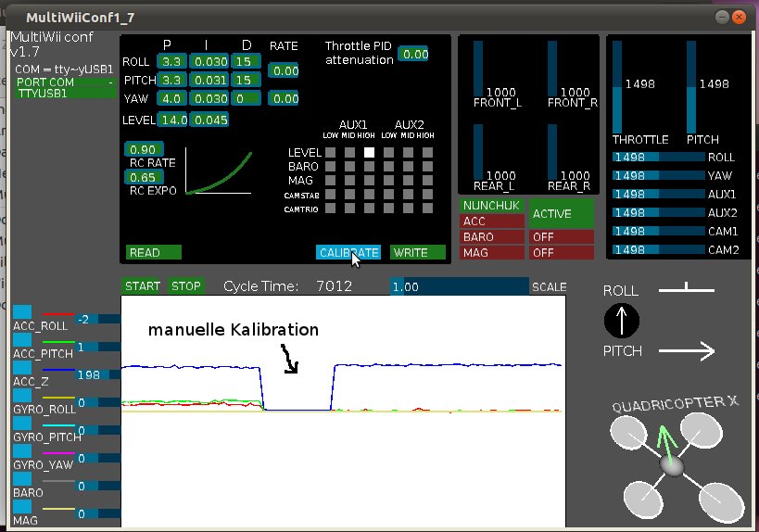The image size is (759, 532).
Task: Stop the sensor graph with STOP
Action: click(x=185, y=286)
